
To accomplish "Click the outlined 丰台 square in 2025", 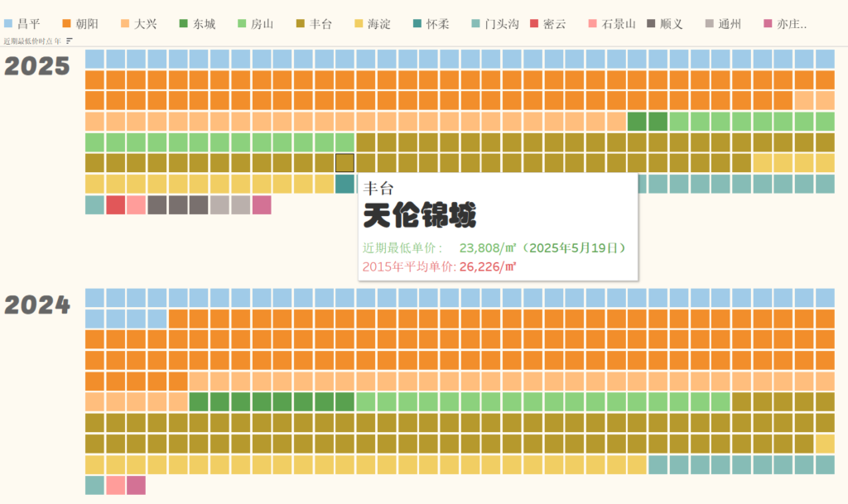I will click(345, 163).
